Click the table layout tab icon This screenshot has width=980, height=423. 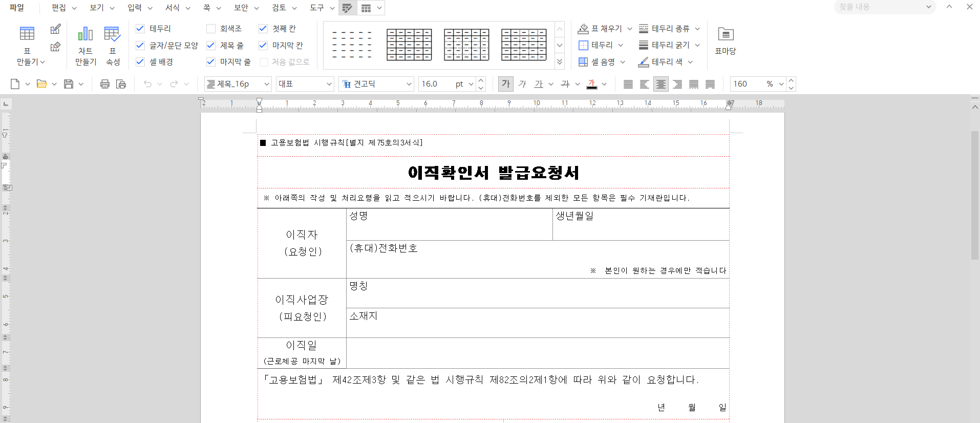coord(366,8)
